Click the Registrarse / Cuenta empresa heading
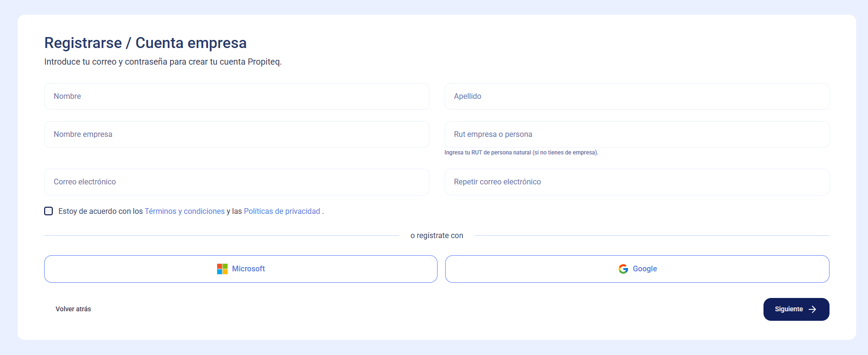 145,43
